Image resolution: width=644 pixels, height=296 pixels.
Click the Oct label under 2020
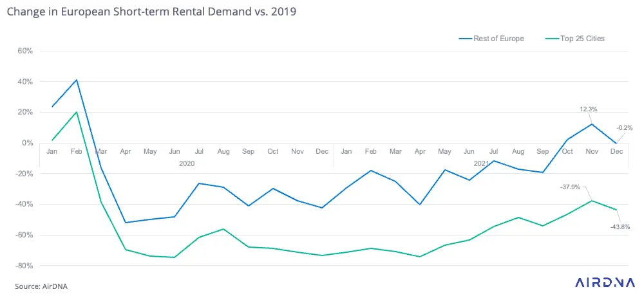[272, 151]
